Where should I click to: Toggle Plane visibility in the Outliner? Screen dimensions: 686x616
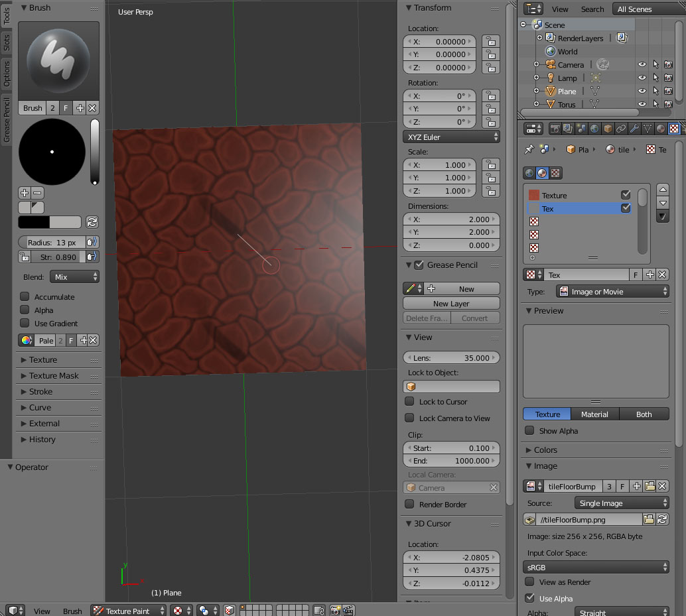(641, 91)
